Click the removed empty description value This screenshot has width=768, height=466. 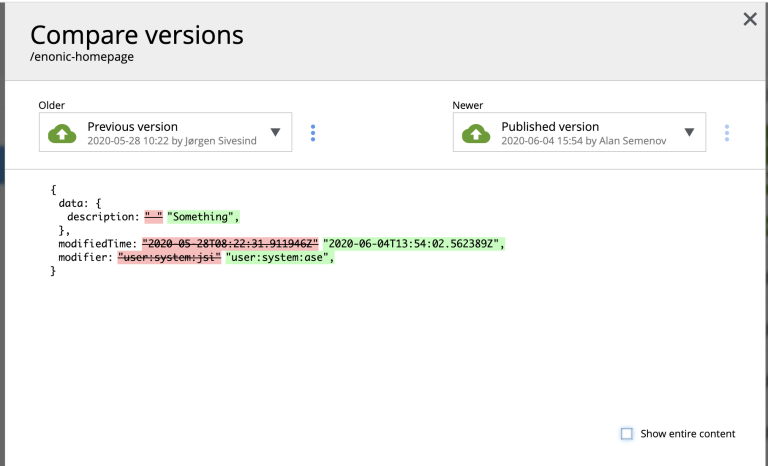pos(153,217)
